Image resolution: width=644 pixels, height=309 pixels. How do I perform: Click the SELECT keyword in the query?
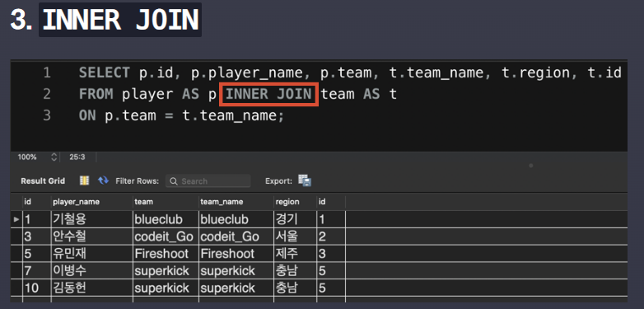(105, 73)
